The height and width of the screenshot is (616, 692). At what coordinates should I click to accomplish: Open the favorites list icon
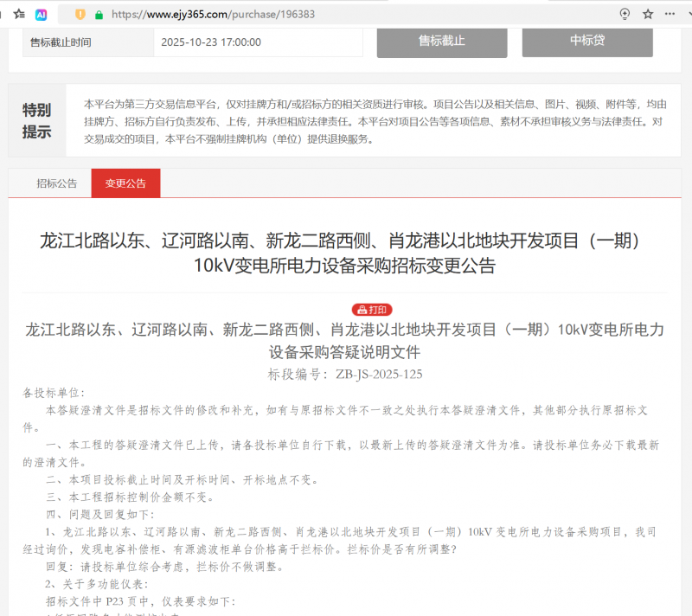[x=18, y=14]
